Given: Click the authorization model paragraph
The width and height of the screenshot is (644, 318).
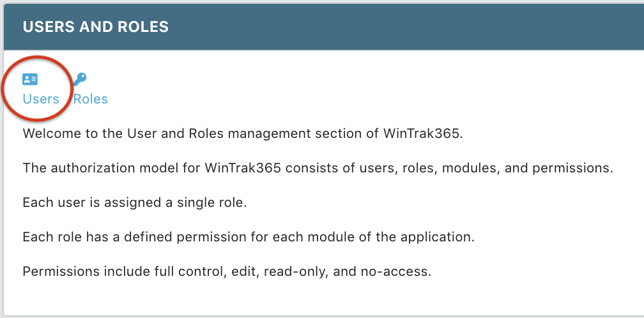Looking at the screenshot, I should tap(318, 168).
